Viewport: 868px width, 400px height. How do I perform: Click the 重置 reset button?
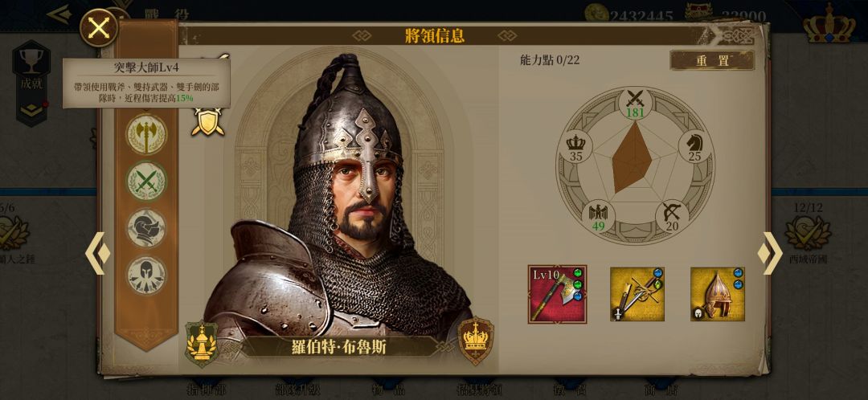(712, 60)
